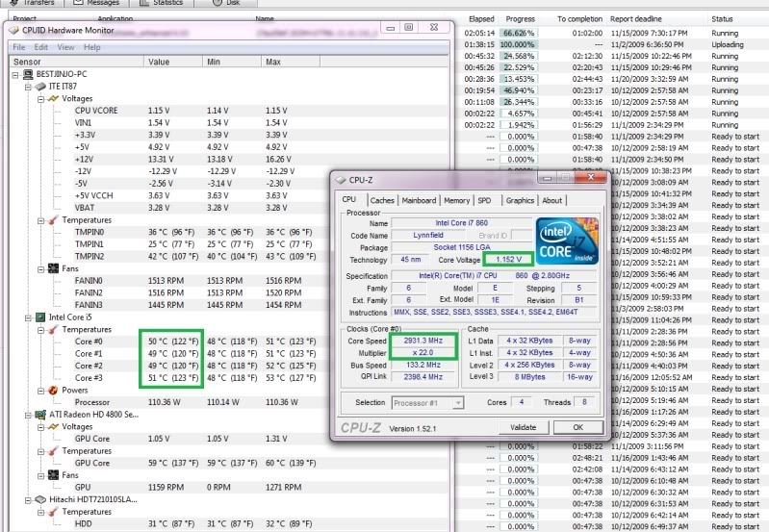Image resolution: width=769 pixels, height=532 pixels.
Task: Click the 66.626% progress bar in task list
Action: [520, 33]
